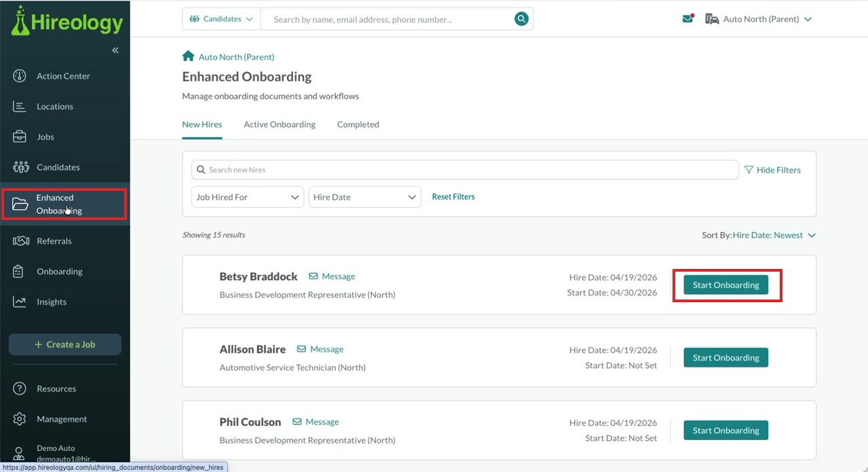Click the Demo Auto user avatar icon
This screenshot has width=868, height=472.
pyautogui.click(x=20, y=454)
